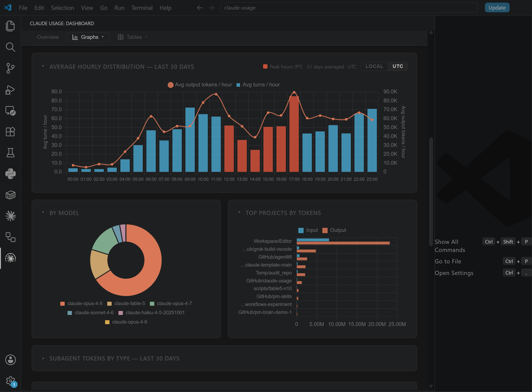Screen dimensions: 532x392
Task: Open the Python extension icon
Action: 10,174
